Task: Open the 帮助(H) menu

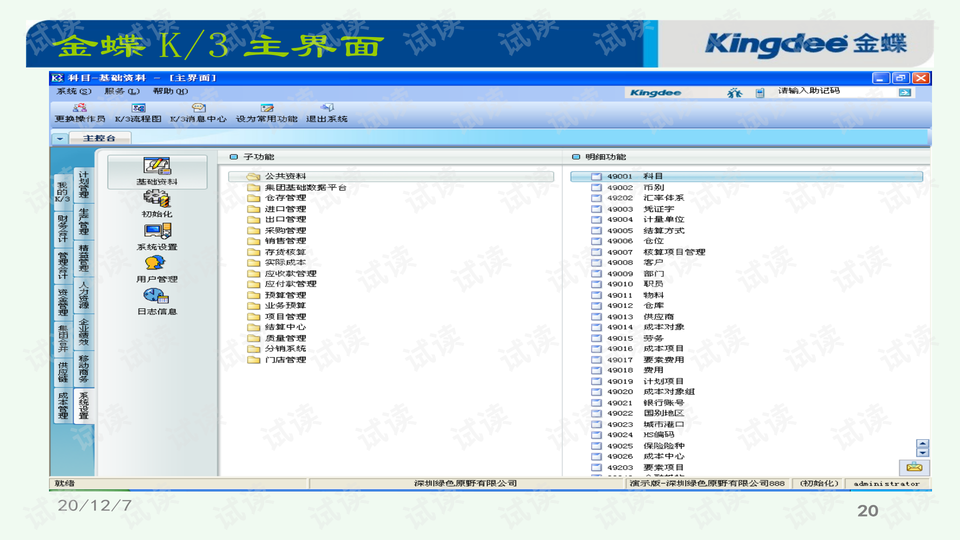Action: 170,91
